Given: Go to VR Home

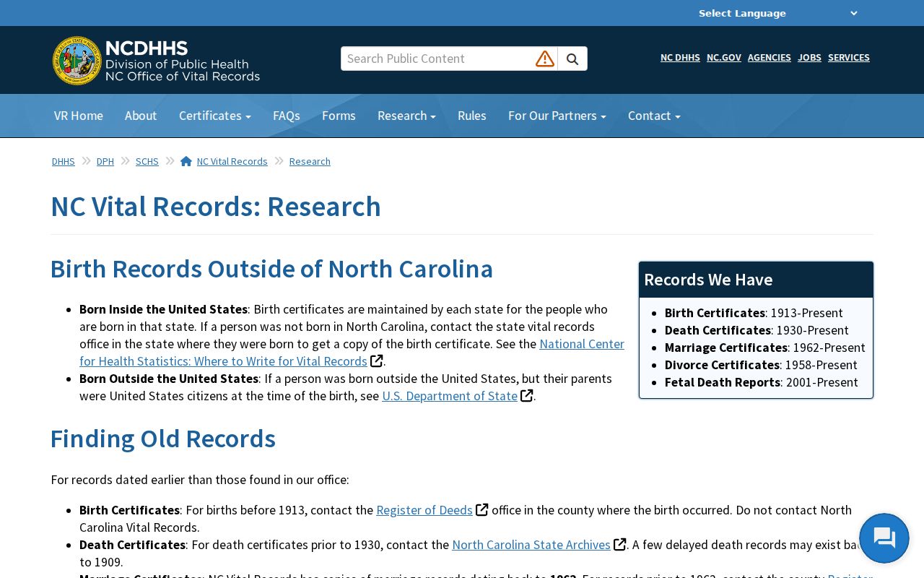Looking at the screenshot, I should coord(79,116).
